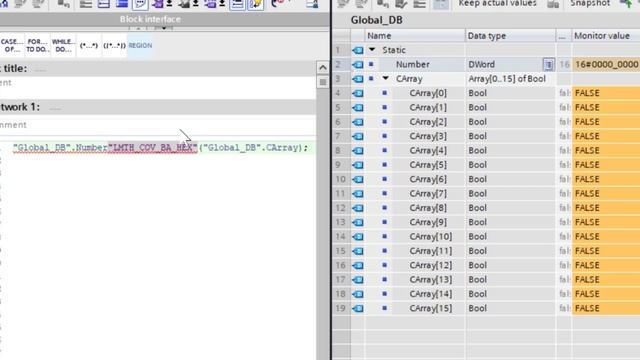The image size is (640, 360).
Task: Open data type selector for Number row
Action: point(549,64)
